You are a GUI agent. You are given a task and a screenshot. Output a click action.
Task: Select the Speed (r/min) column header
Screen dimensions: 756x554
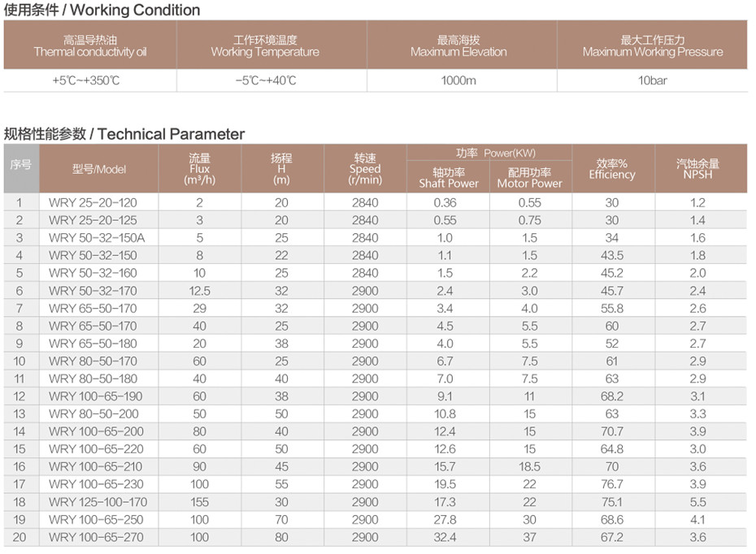(365, 169)
